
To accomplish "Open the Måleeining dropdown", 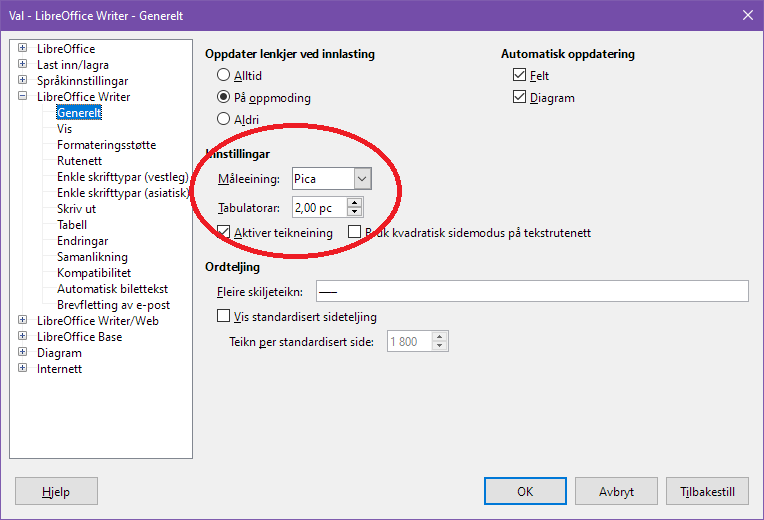I will click(x=362, y=178).
